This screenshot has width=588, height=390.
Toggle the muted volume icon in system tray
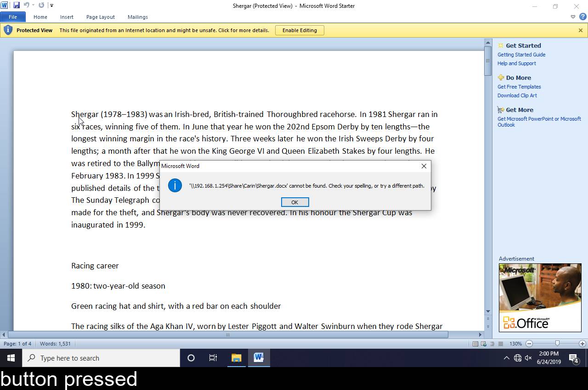coord(528,358)
